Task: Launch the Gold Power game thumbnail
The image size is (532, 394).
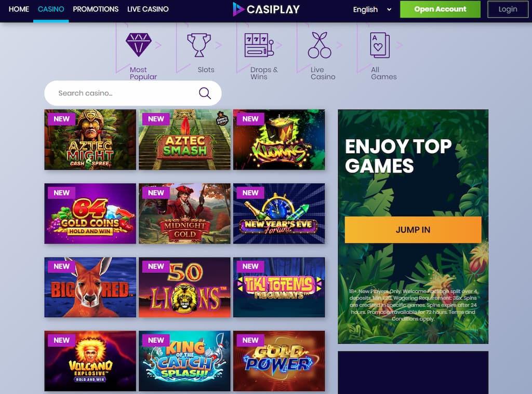Action: click(x=279, y=361)
